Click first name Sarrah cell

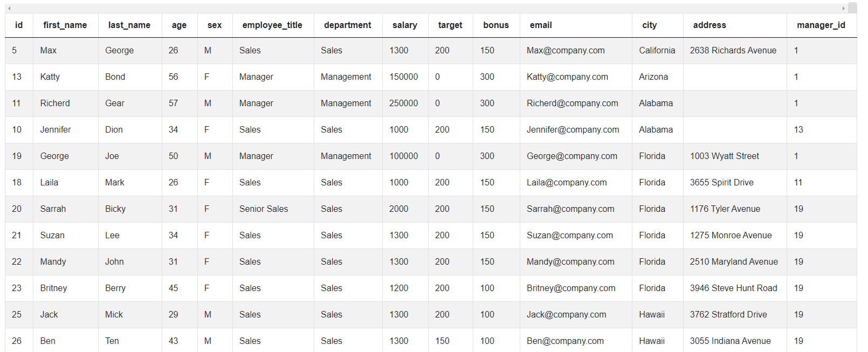click(x=66, y=209)
